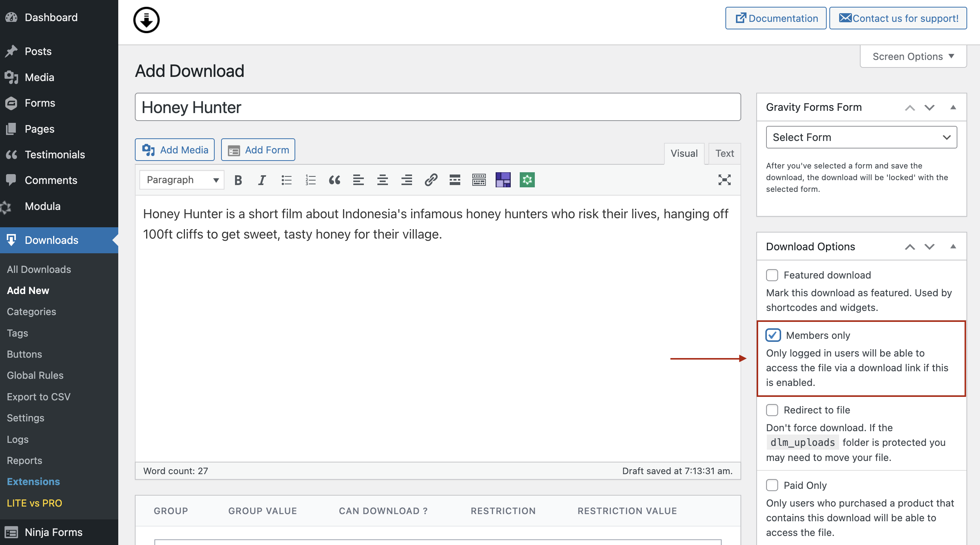Collapse the Gravity Forms Form panel
This screenshot has height=545, width=980.
click(953, 107)
